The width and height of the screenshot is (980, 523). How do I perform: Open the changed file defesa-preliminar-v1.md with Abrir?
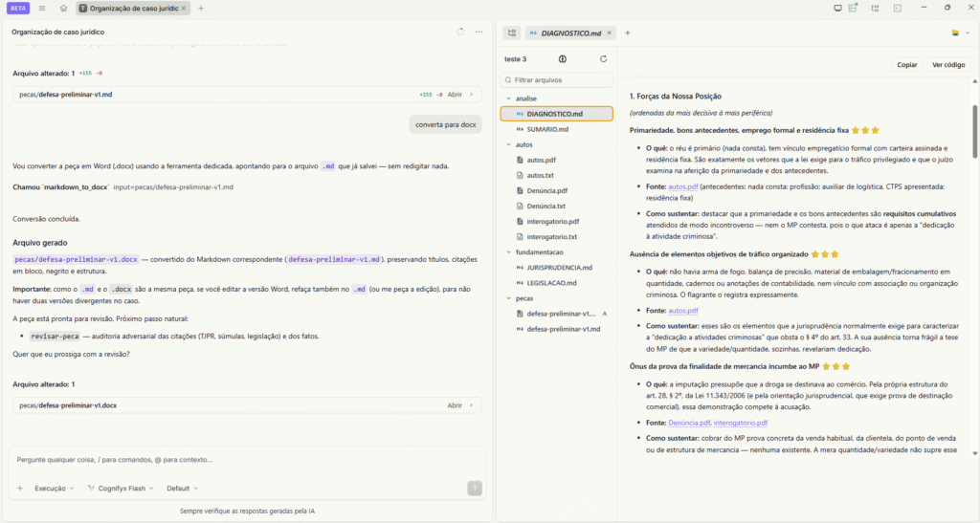pos(455,95)
